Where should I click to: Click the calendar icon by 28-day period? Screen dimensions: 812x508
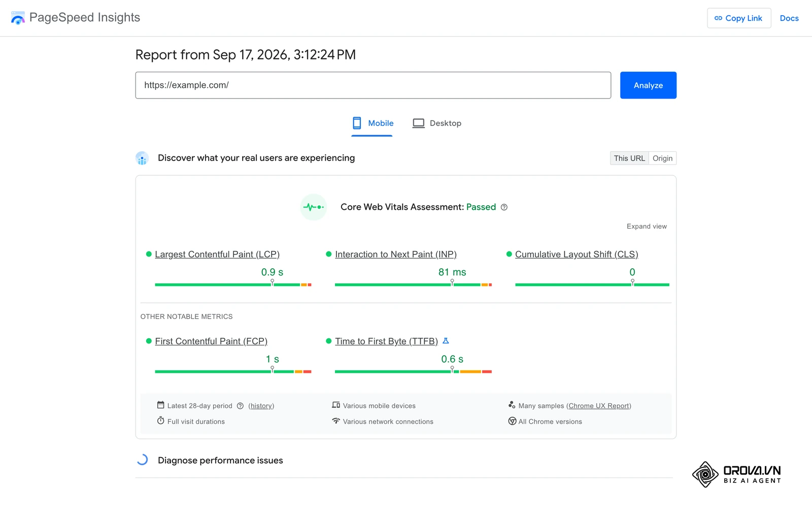click(x=160, y=405)
